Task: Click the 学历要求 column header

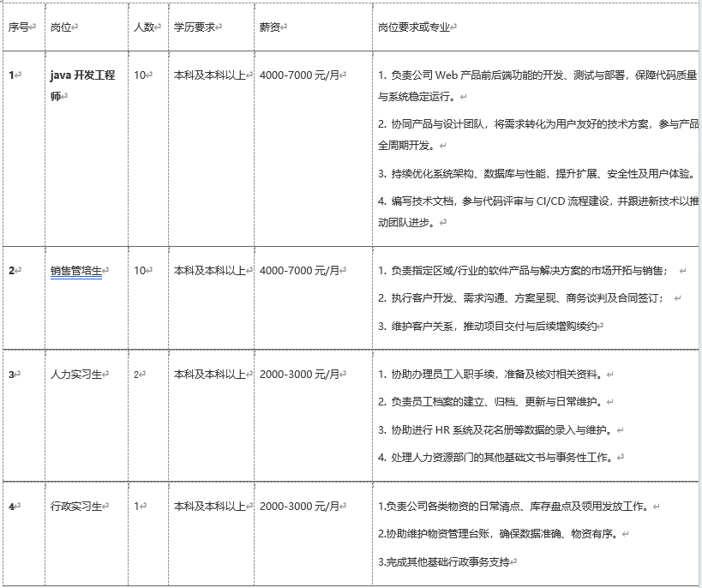Action: tap(195, 27)
